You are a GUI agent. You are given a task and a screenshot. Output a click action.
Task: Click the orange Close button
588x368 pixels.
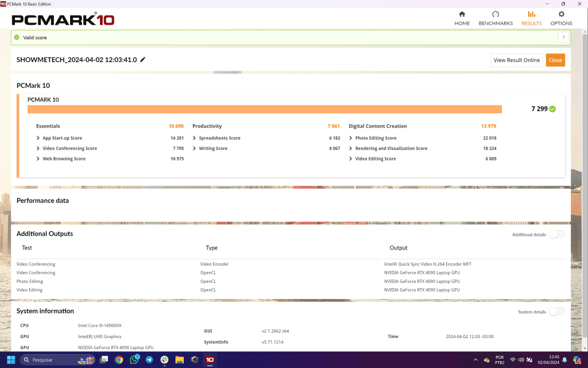555,60
